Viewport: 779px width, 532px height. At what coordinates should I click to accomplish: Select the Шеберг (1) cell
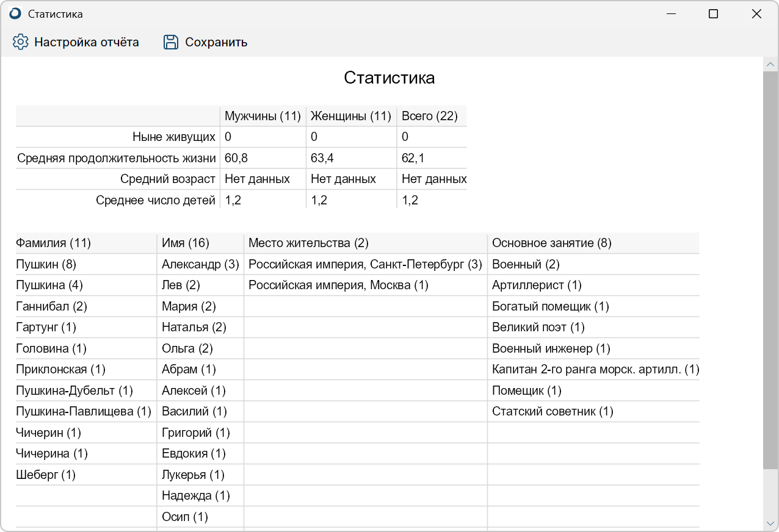click(86, 475)
